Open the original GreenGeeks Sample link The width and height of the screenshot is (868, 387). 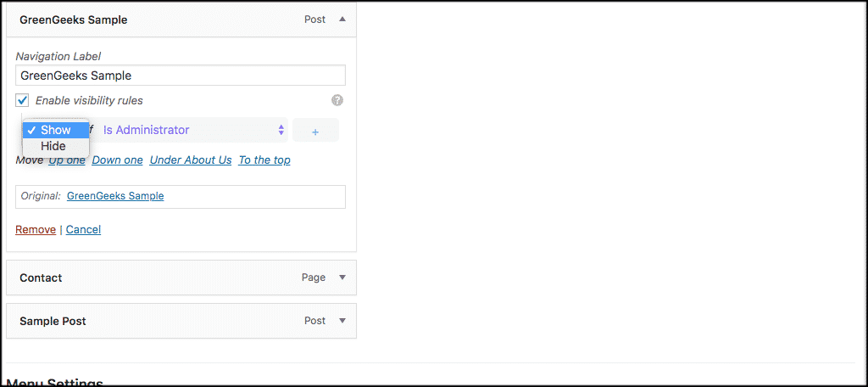coord(115,196)
